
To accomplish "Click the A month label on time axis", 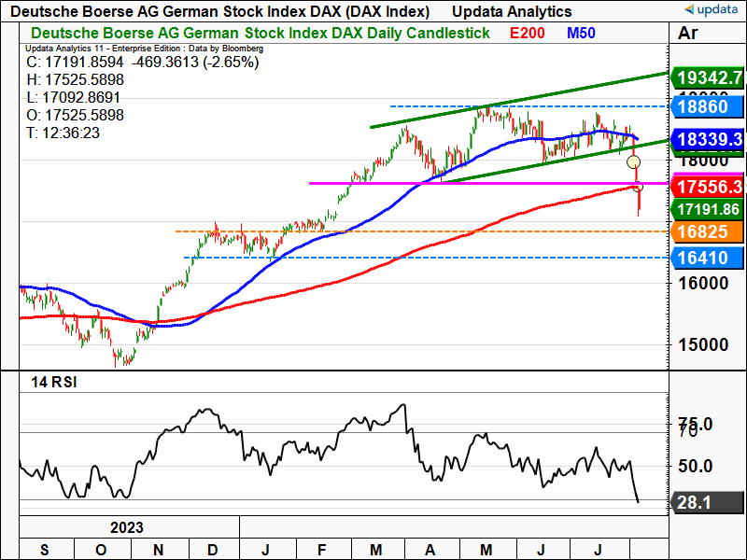I will (x=430, y=550).
